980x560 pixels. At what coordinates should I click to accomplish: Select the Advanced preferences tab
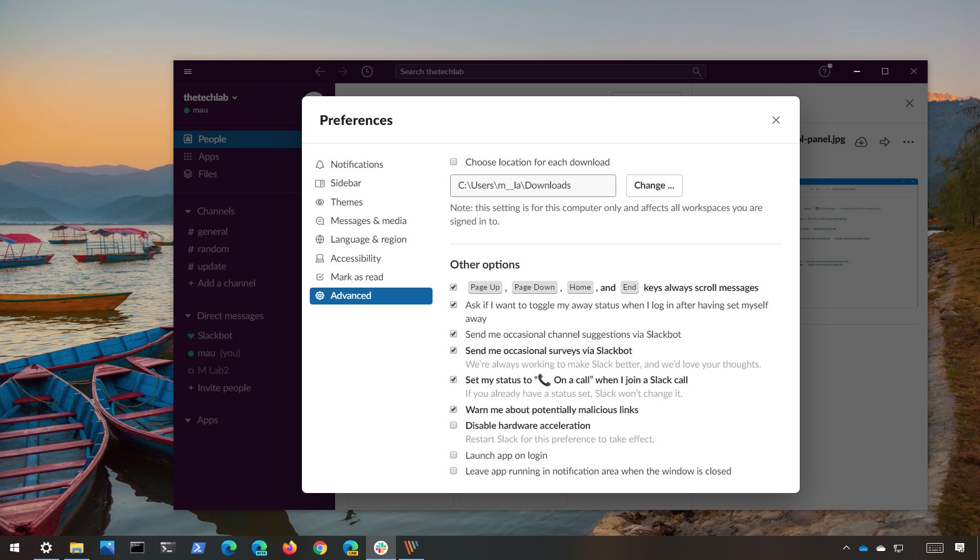(x=371, y=295)
